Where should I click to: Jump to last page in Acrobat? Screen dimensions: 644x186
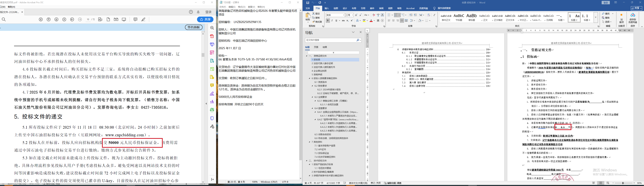coord(64,20)
